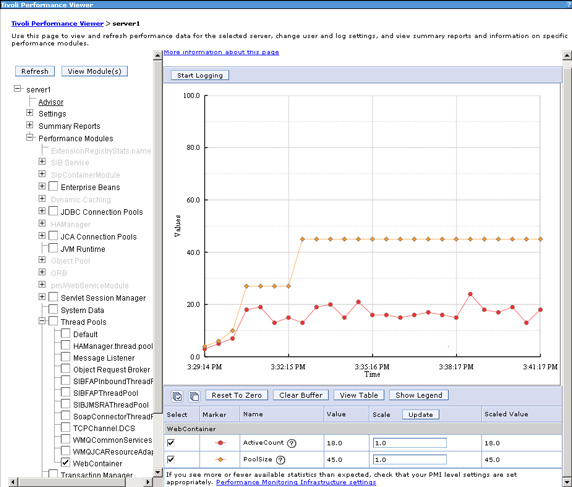Open the PoolSize help question mark
The width and height of the screenshot is (572, 487).
click(280, 460)
